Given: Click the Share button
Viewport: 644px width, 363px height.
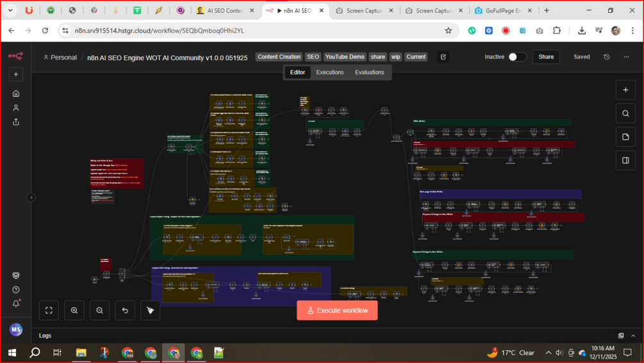Looking at the screenshot, I should pyautogui.click(x=546, y=56).
